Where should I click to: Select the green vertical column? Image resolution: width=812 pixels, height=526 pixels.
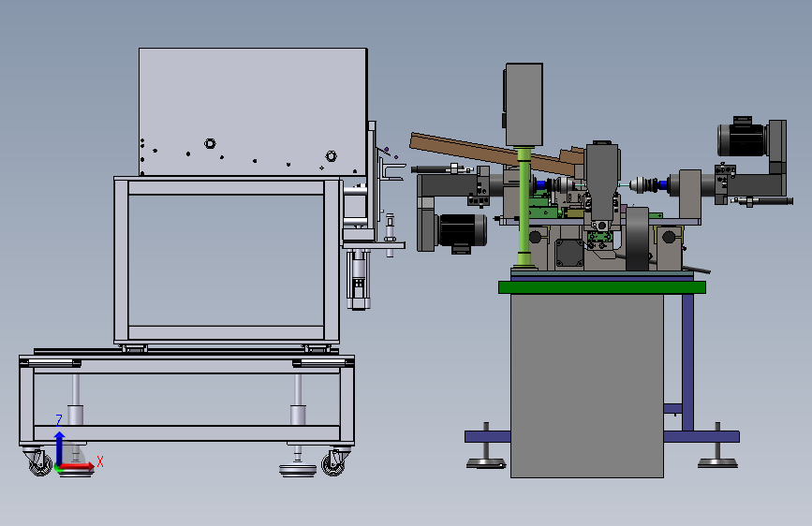pos(524,207)
